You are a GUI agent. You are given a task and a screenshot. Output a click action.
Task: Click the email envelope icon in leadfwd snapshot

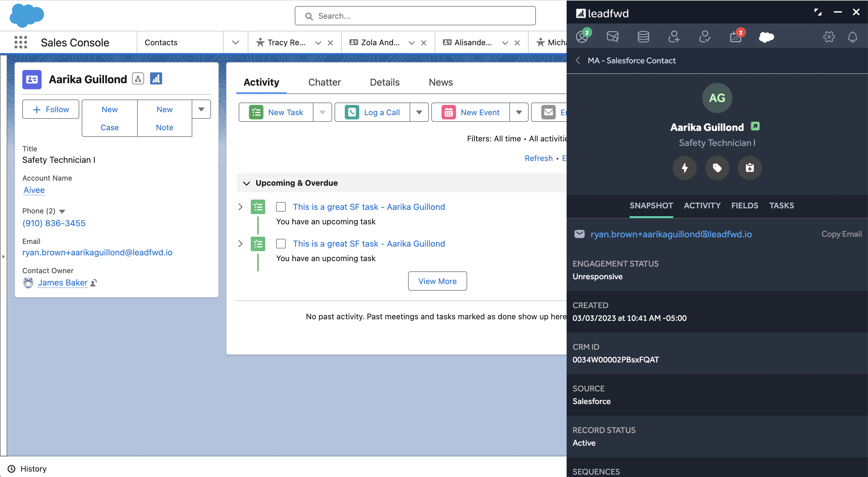click(x=580, y=234)
